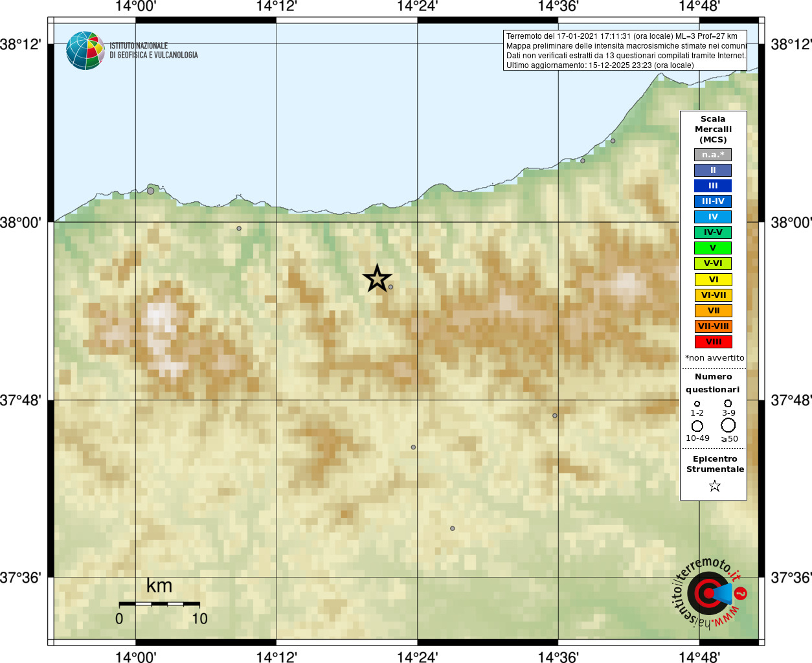Click the km scale bar

159,603
